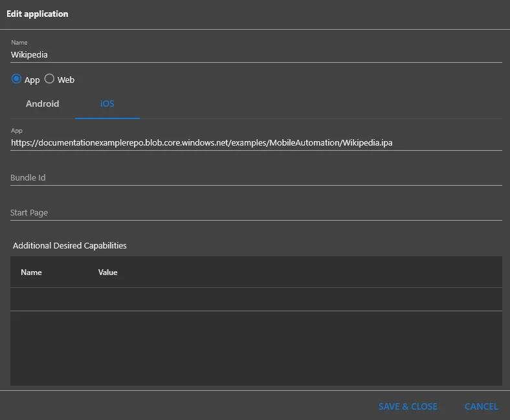
Task: Switch to the Android tab
Action: click(x=43, y=104)
